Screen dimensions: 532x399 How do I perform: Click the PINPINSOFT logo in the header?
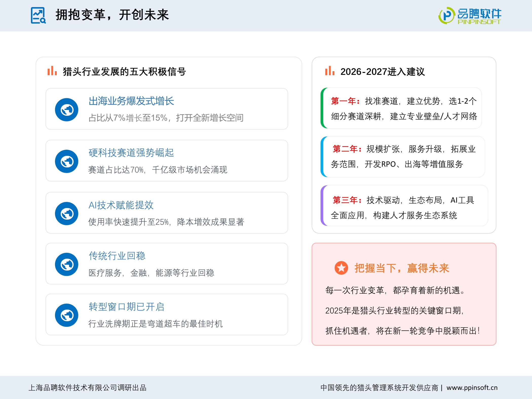[x=470, y=16]
